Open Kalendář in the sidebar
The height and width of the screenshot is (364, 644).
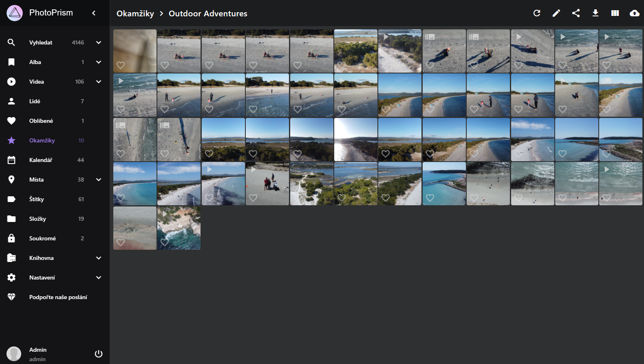[x=41, y=160]
